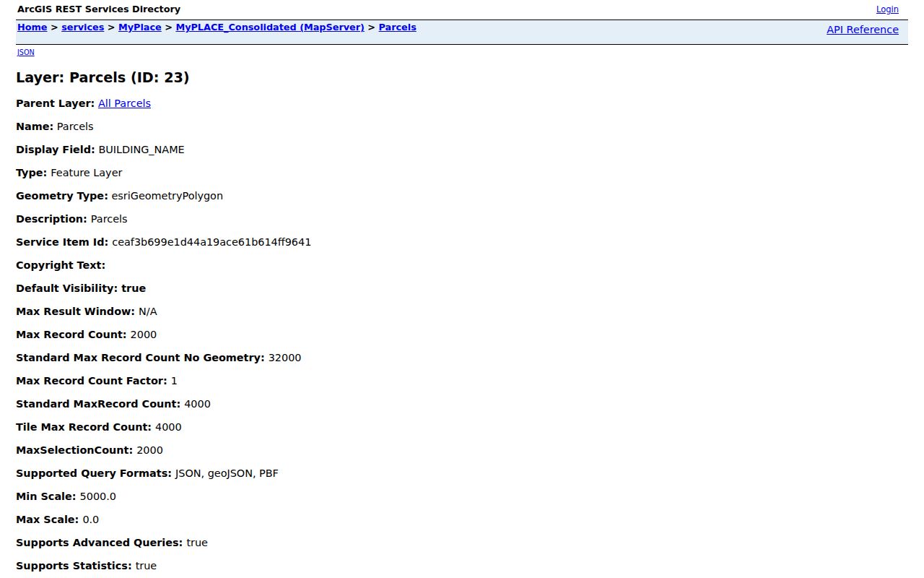Click the Tile Max Record Count label
The width and height of the screenshot is (924, 578).
tap(84, 427)
